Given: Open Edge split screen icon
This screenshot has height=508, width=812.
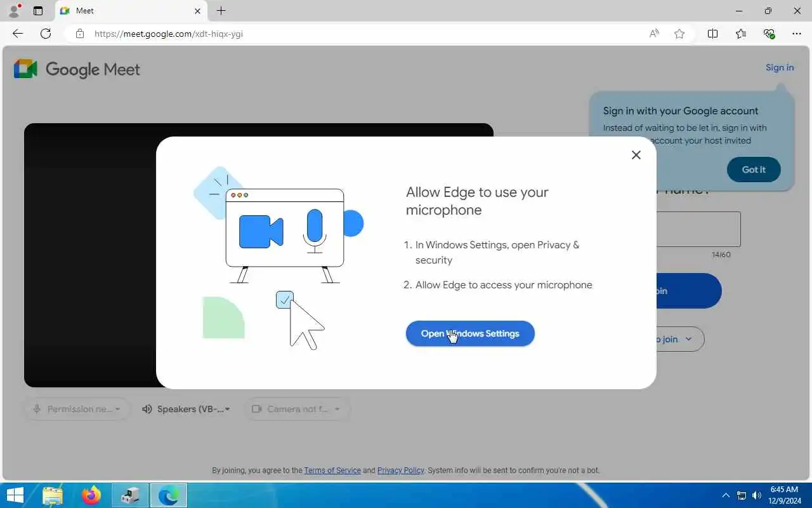Looking at the screenshot, I should tap(712, 34).
